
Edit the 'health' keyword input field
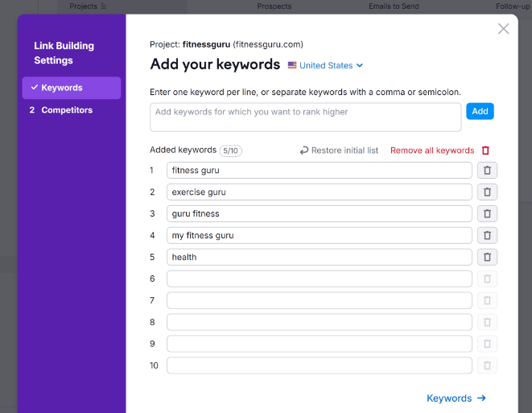coord(319,258)
